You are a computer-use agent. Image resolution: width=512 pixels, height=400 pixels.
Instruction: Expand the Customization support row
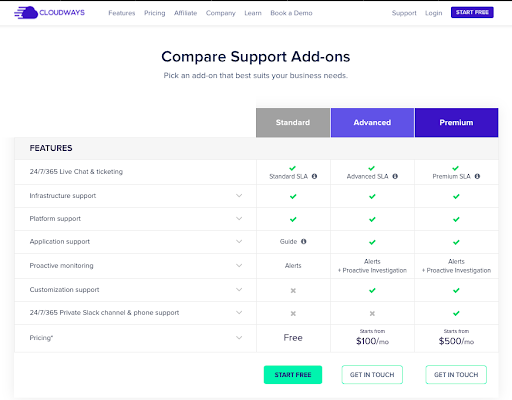(x=239, y=290)
